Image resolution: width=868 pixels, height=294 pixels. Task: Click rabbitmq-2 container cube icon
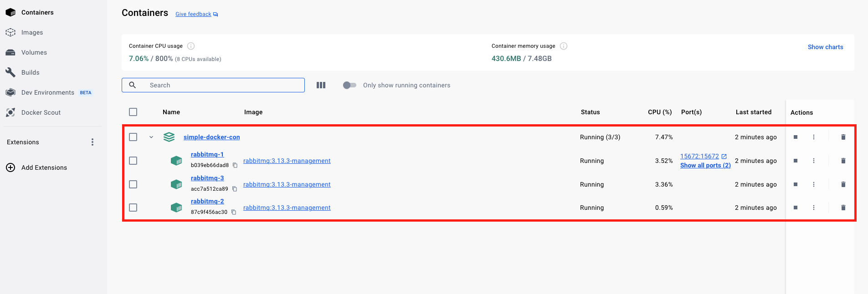click(x=176, y=208)
